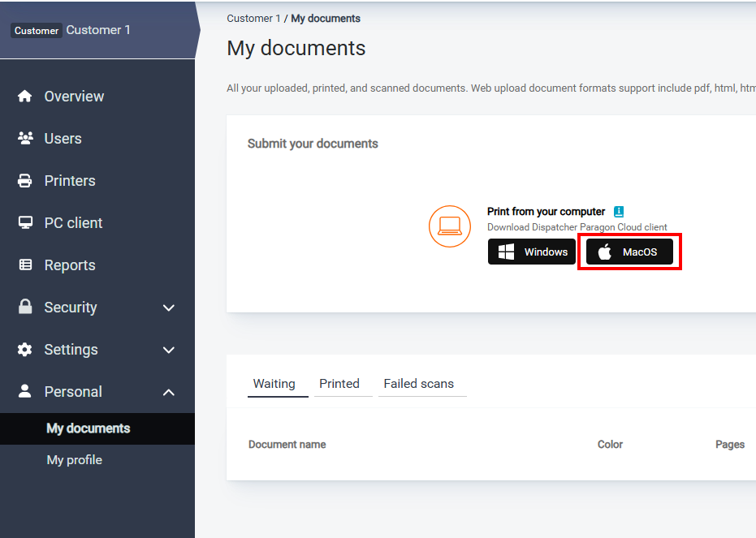Expand the Settings submenu chevron
The image size is (756, 538).
pyautogui.click(x=169, y=350)
